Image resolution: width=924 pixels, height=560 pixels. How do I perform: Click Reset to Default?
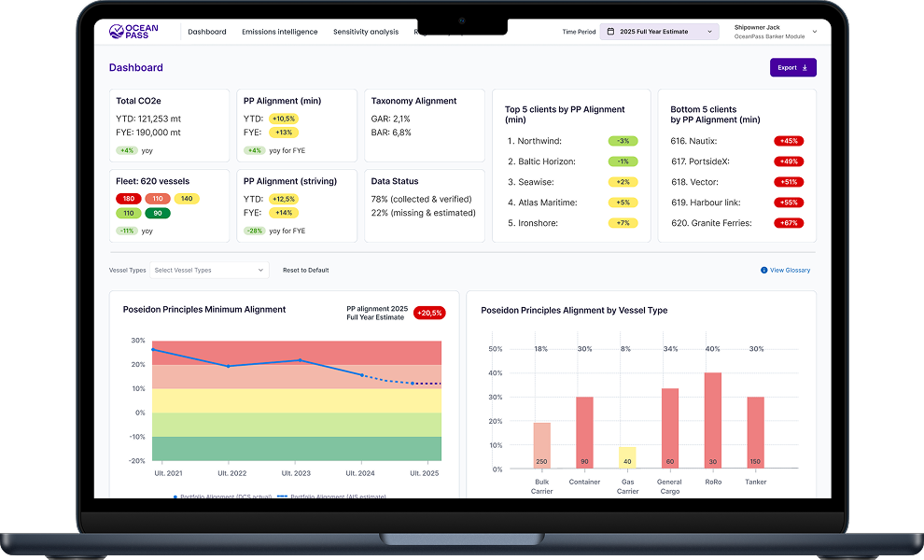(x=305, y=271)
